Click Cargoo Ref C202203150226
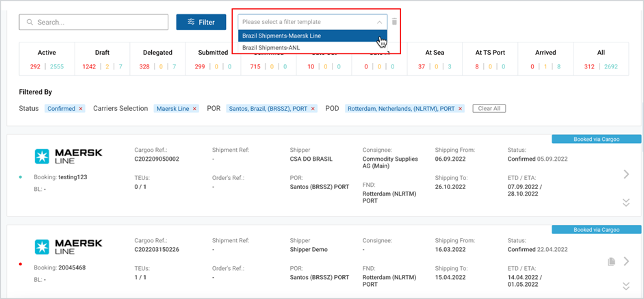Image resolution: width=644 pixels, height=299 pixels. 157,249
